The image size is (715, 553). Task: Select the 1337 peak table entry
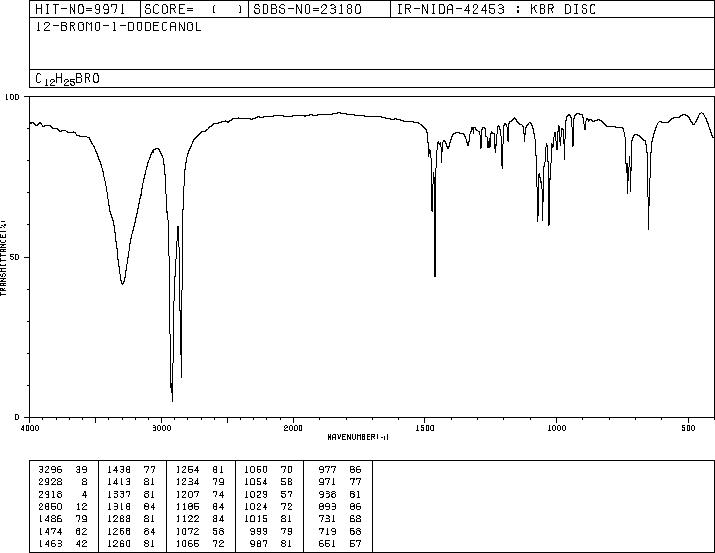[x=131, y=494]
